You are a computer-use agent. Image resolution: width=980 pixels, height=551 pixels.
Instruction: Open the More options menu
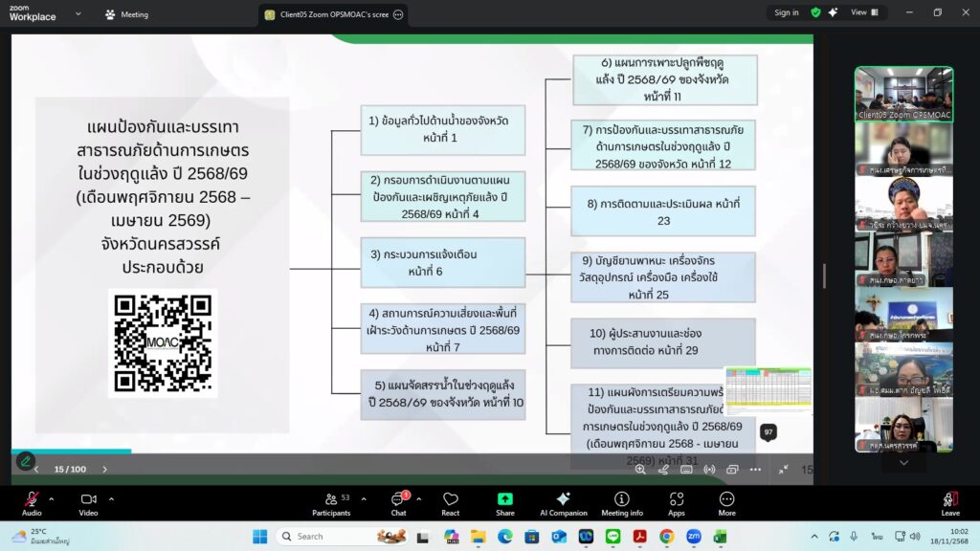pyautogui.click(x=726, y=501)
